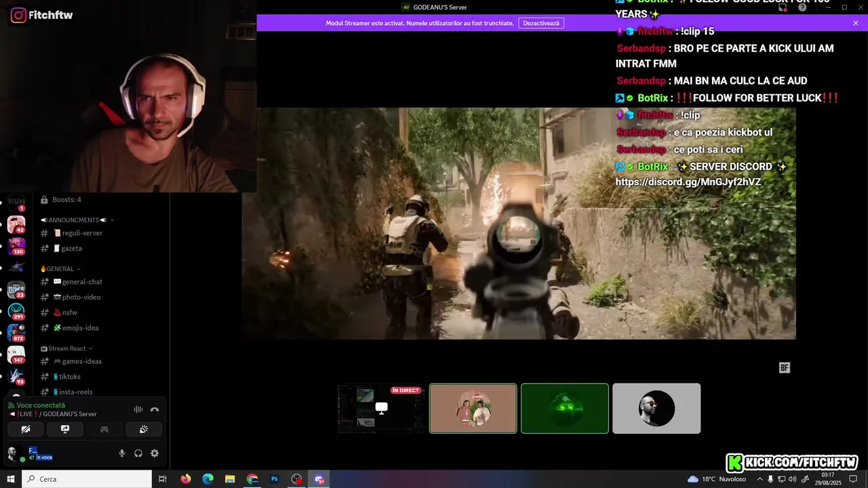
Task: Click the tray microphone icon
Action: (770, 479)
